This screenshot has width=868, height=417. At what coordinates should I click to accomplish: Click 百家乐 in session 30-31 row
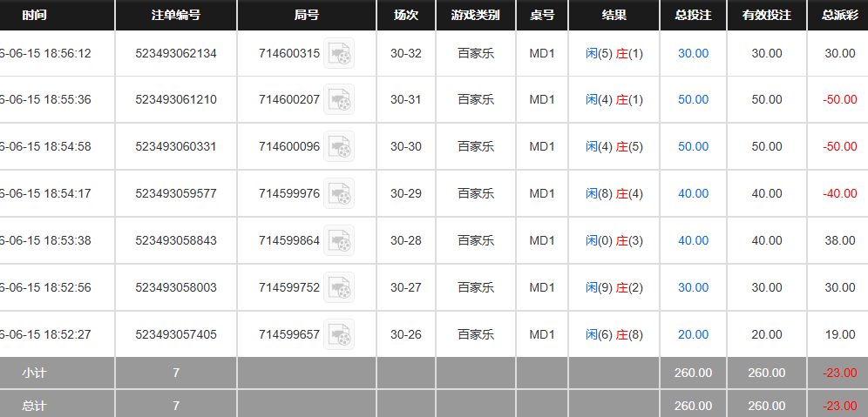[476, 99]
